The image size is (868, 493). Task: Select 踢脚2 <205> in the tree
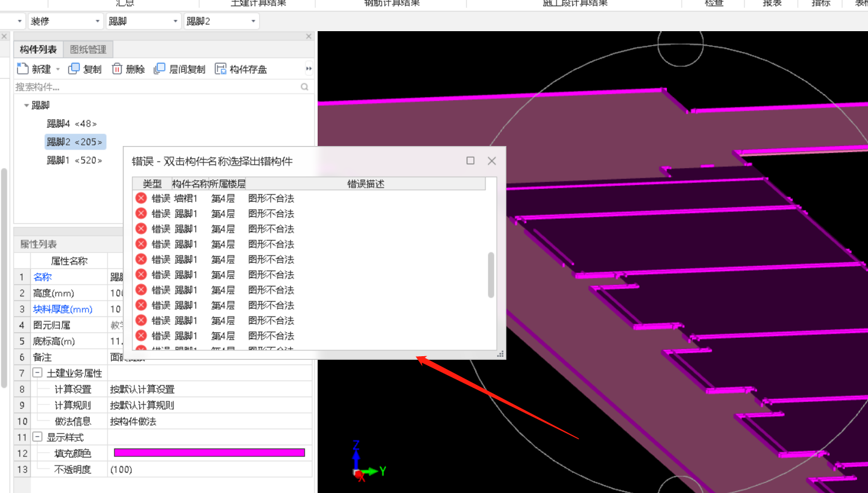click(x=75, y=142)
